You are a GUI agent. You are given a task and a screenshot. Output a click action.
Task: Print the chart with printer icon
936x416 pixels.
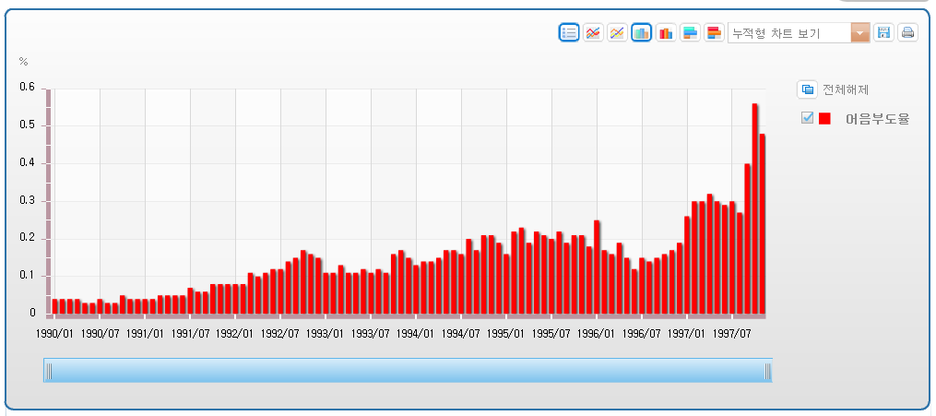point(907,33)
